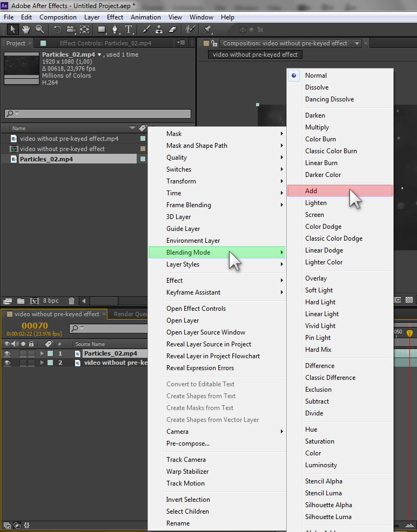417x532 pixels.
Task: Create a new folder in Project panel
Action: pos(21,301)
